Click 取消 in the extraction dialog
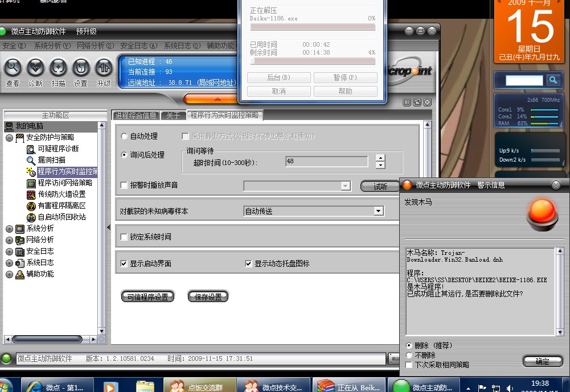 click(x=279, y=92)
